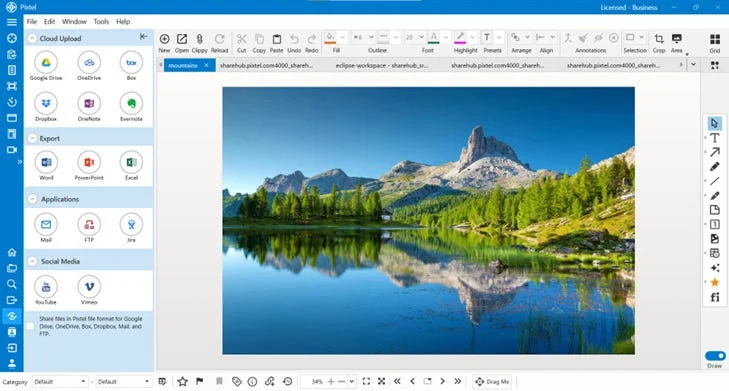
Task: Click the Paste clipboard icon
Action: click(x=277, y=39)
